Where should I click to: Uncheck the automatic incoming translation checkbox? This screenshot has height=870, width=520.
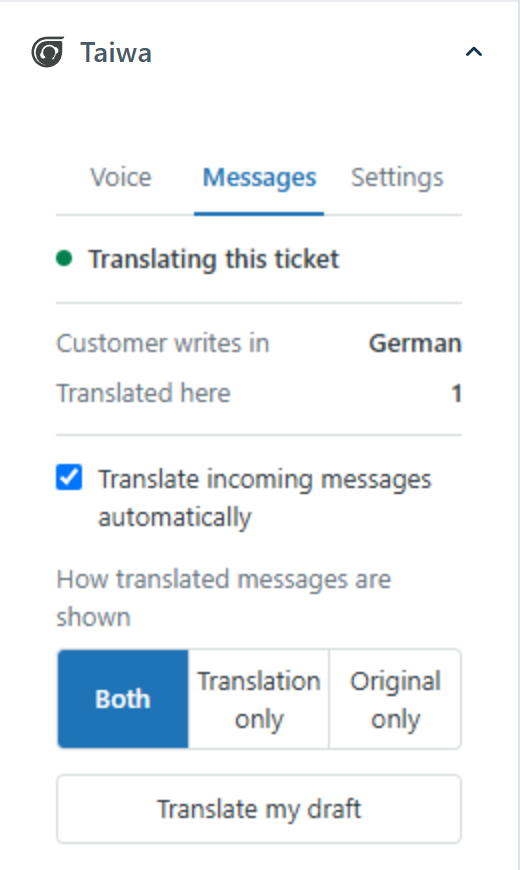(69, 478)
